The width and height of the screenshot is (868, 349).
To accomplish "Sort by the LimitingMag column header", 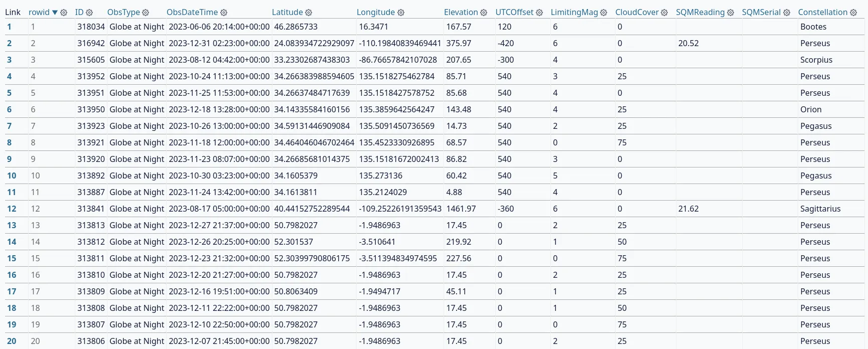I will (574, 12).
